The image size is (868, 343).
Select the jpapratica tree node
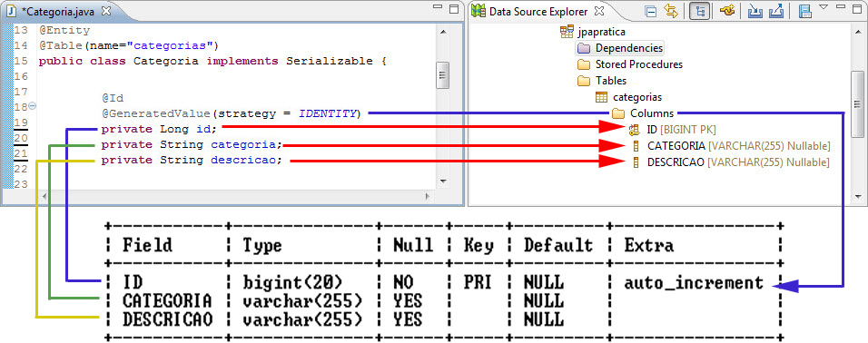601,32
